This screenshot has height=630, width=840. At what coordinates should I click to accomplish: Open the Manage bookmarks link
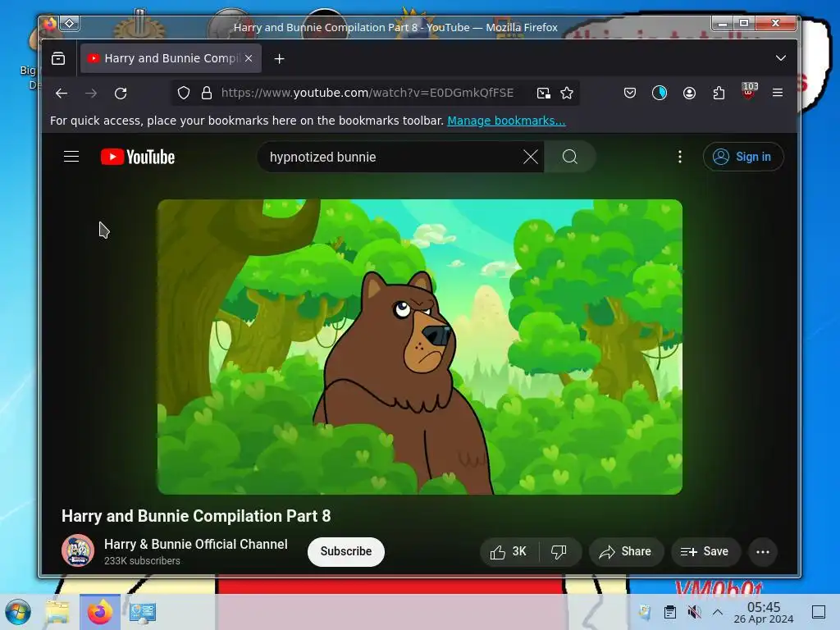click(506, 121)
